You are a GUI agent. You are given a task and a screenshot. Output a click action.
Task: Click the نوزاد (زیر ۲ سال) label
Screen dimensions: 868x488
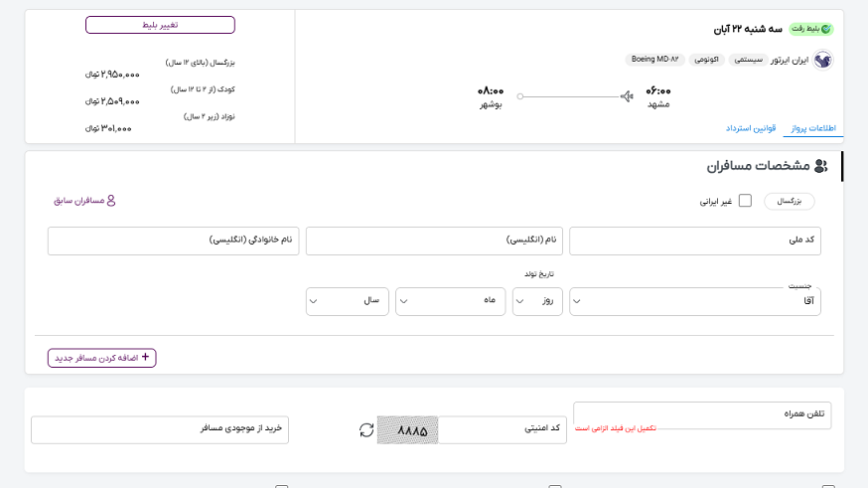210,116
